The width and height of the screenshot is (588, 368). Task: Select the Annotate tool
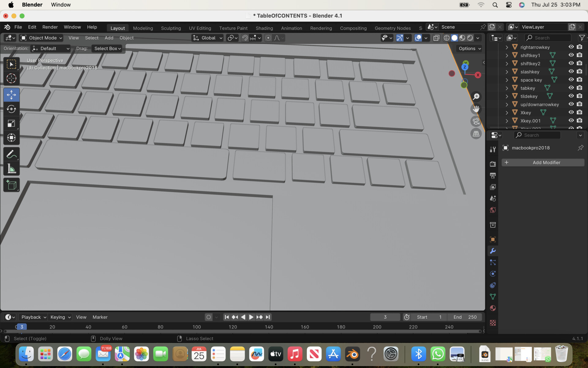[11, 154]
